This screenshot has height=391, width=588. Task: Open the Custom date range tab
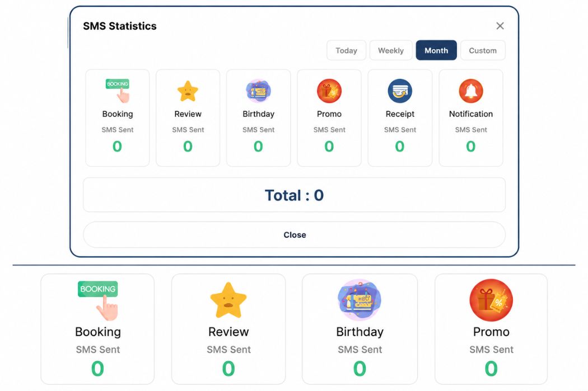483,50
